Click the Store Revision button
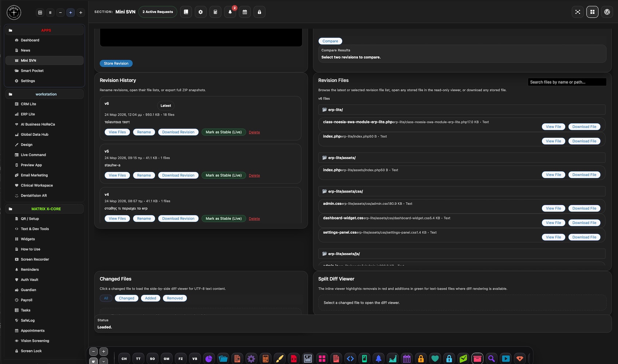618x364 pixels. 116,63
